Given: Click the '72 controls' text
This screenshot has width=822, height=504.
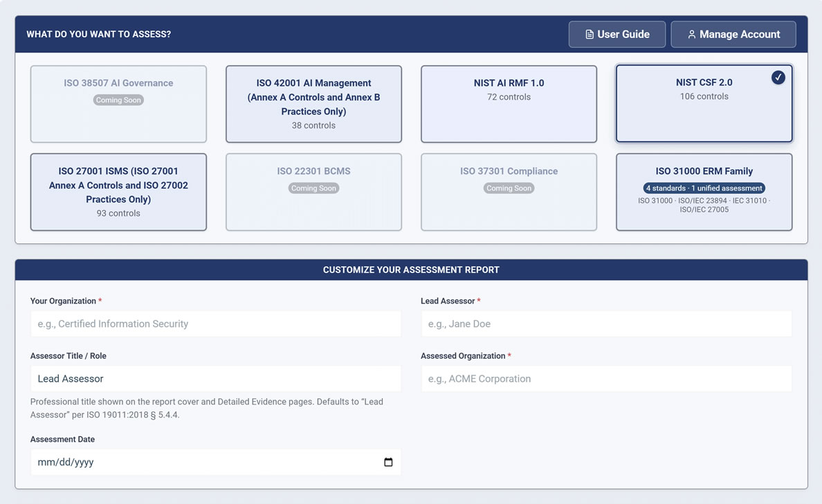Looking at the screenshot, I should tap(509, 97).
